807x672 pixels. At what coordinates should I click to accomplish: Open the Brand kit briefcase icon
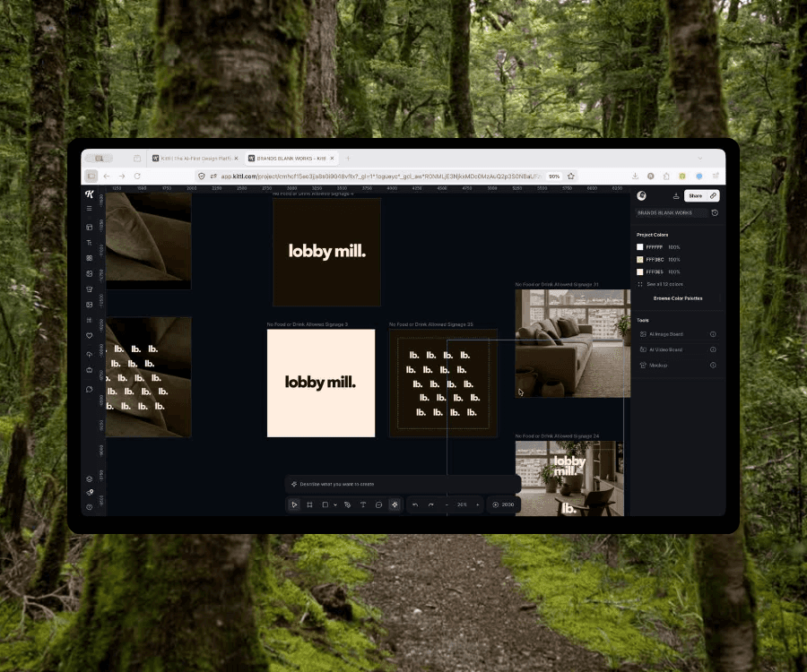89,370
